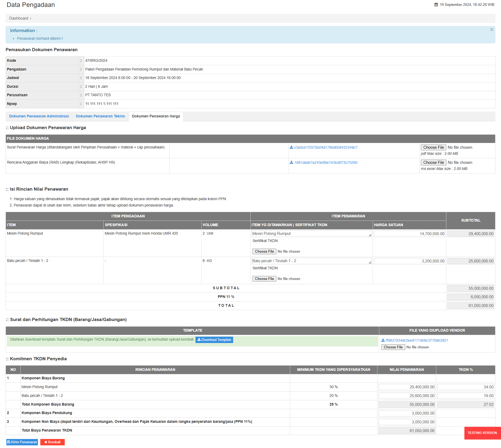
Task: Edit the TKDN % field showing 34.00
Action: (465, 387)
